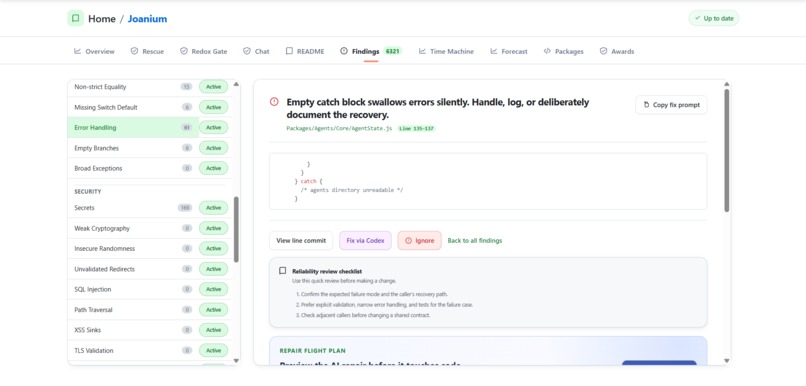Toggle Active status for XSS Sinks
The height and width of the screenshot is (386, 806).
[x=213, y=330]
